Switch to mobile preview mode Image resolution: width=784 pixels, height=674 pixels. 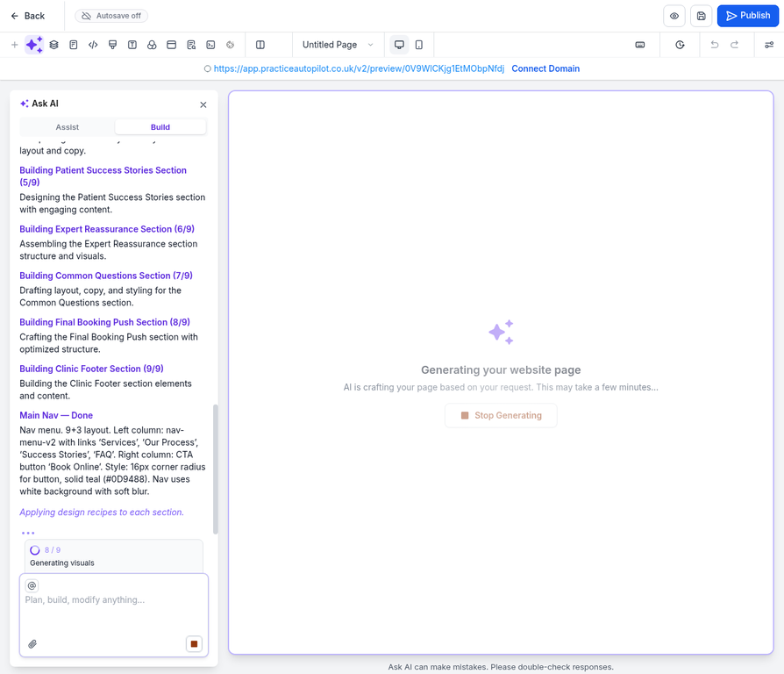pyautogui.click(x=419, y=45)
